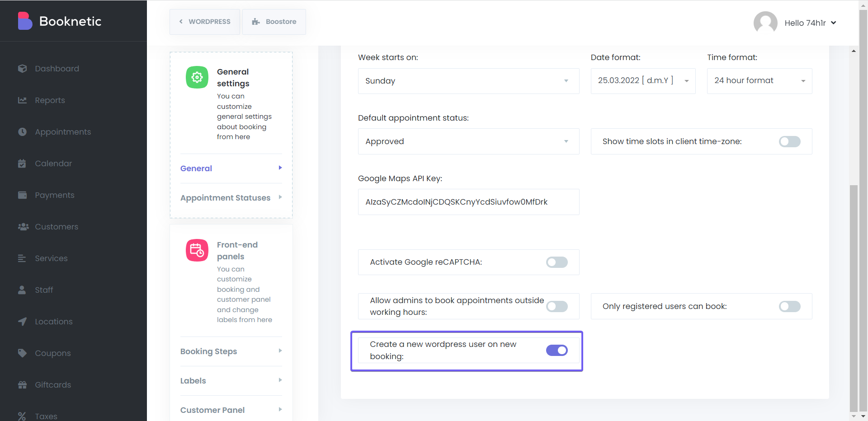This screenshot has width=868, height=421.
Task: Open the Reports section
Action: (x=50, y=100)
